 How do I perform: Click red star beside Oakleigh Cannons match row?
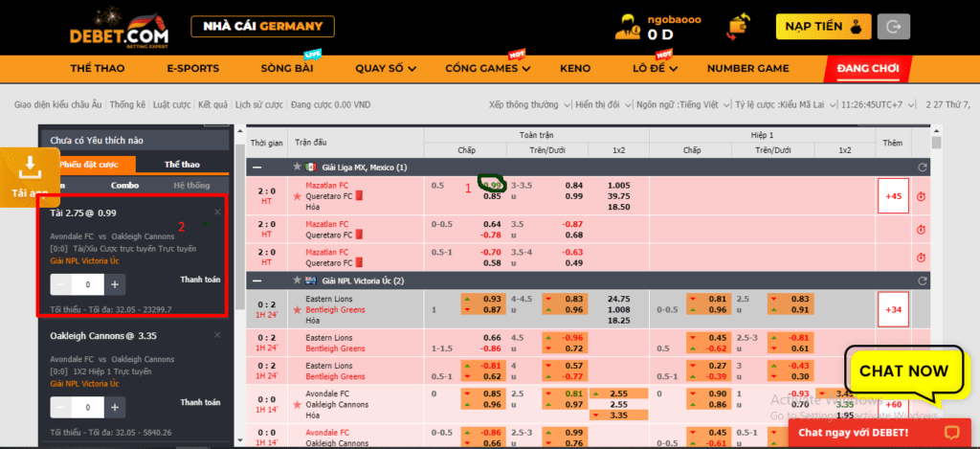click(x=297, y=405)
